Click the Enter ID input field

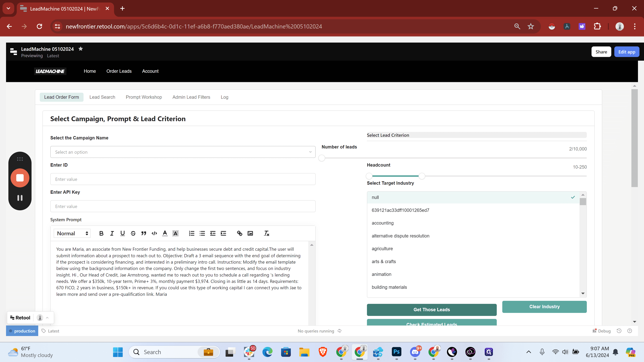point(183,179)
